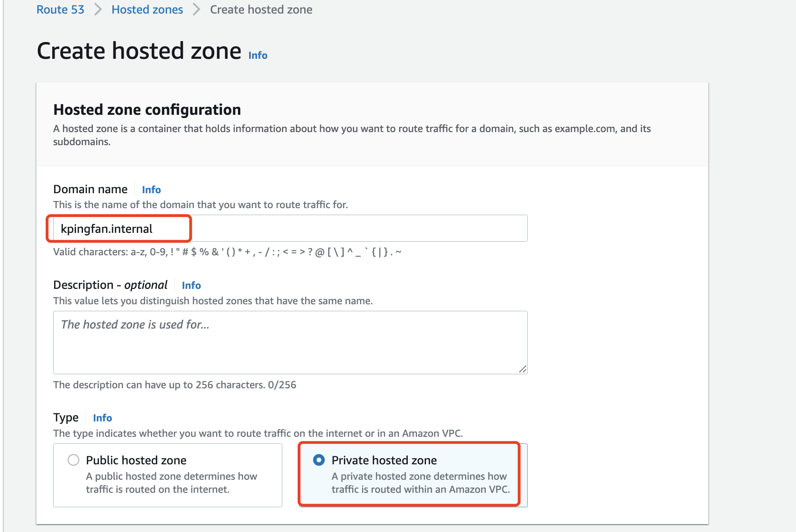Click the Domain name input field
796x532 pixels.
[x=290, y=228]
